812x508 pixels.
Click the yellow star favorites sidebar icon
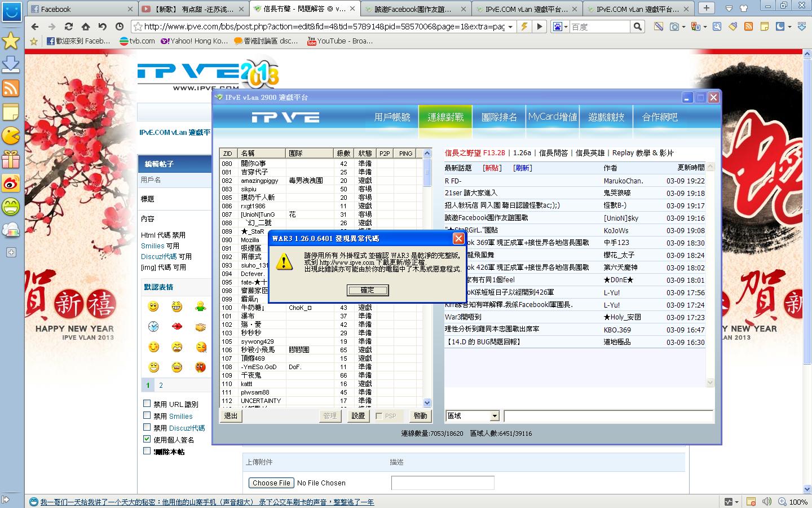[x=11, y=40]
